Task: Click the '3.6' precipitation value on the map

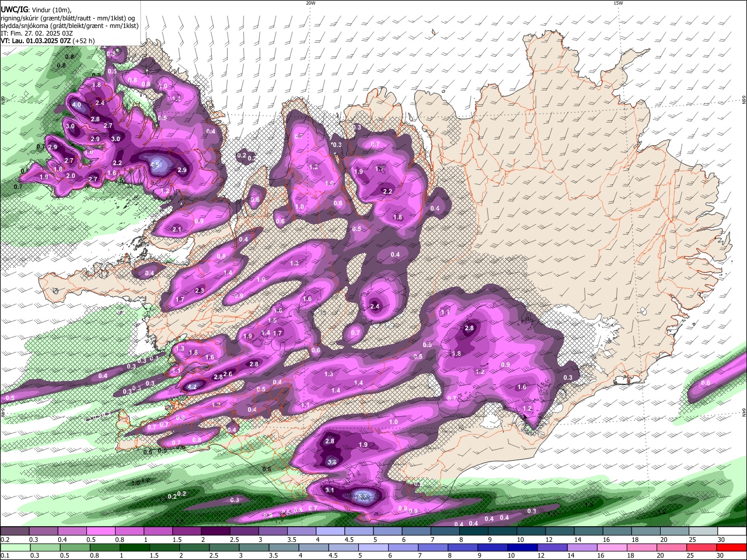Action: [332, 462]
